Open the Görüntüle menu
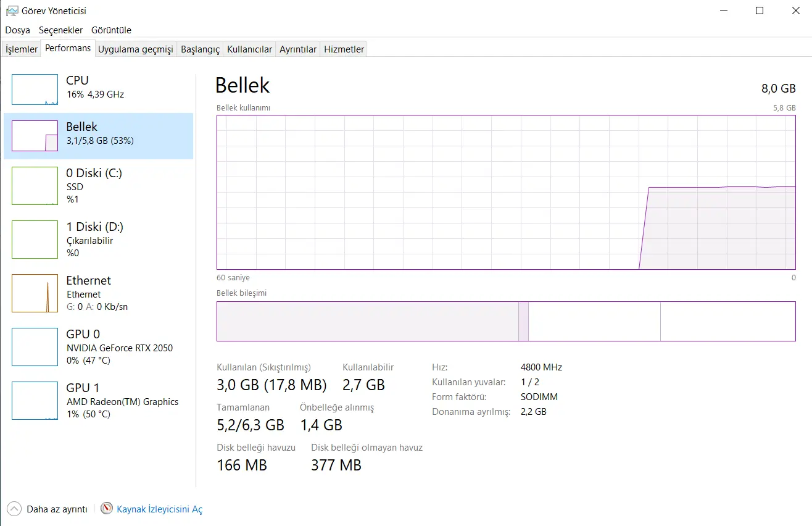The image size is (812, 526). pyautogui.click(x=111, y=30)
